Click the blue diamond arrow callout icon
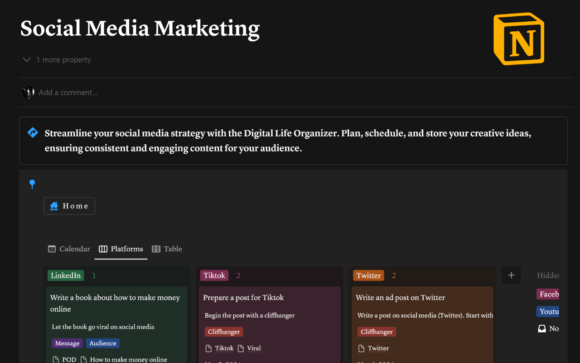The image size is (580, 363). pyautogui.click(x=33, y=132)
